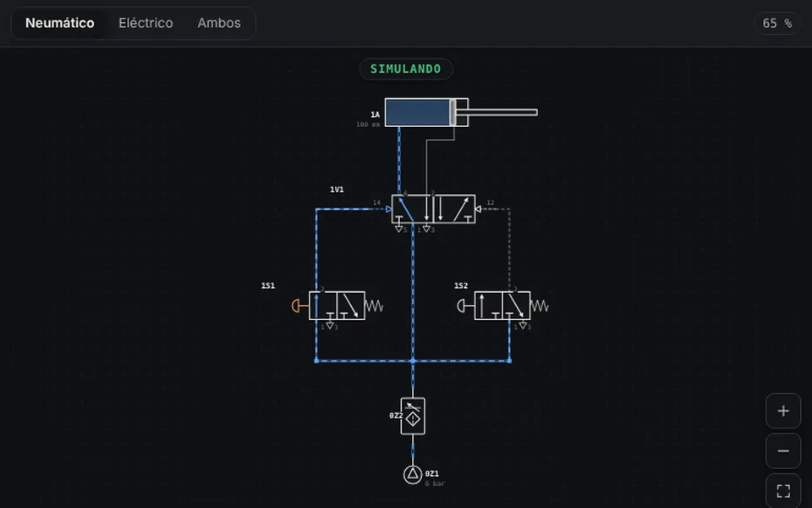Select the Ambos view tab
The height and width of the screenshot is (508, 812).
[x=219, y=23]
